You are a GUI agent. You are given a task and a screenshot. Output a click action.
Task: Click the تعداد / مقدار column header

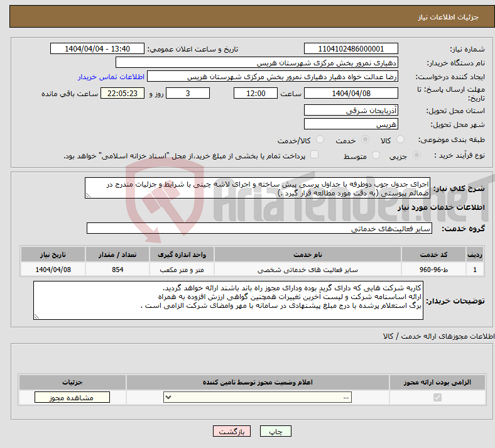click(117, 254)
